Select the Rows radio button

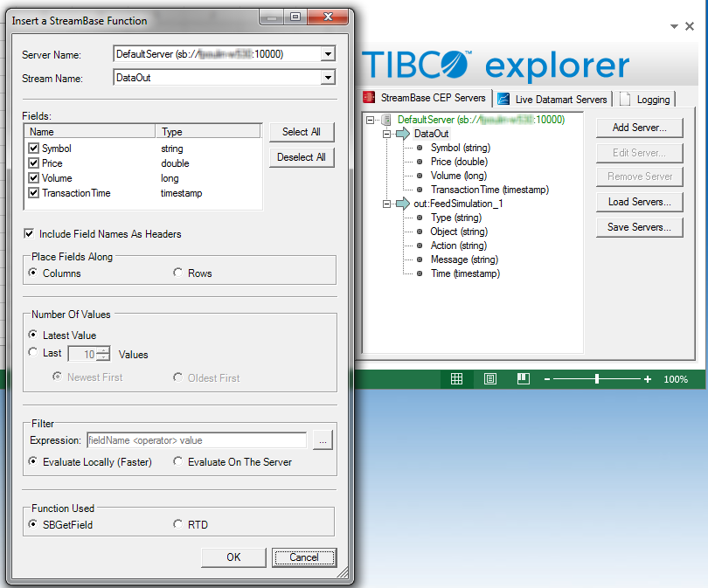[x=178, y=273]
